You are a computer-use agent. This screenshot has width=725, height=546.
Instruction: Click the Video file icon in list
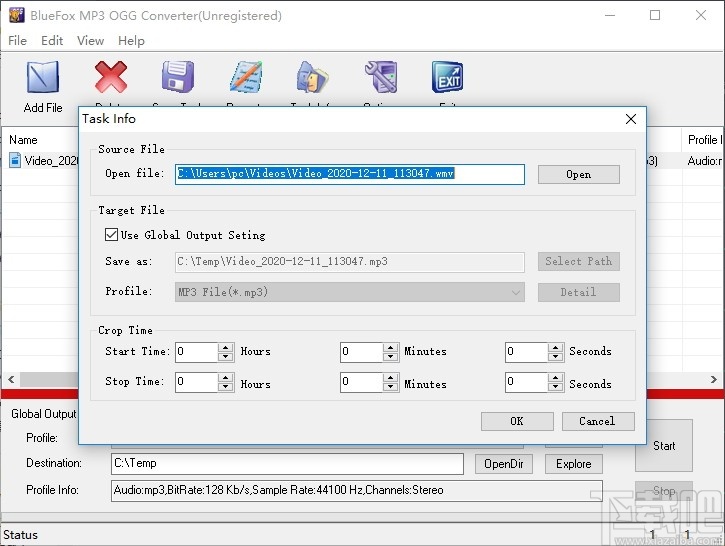[15, 160]
